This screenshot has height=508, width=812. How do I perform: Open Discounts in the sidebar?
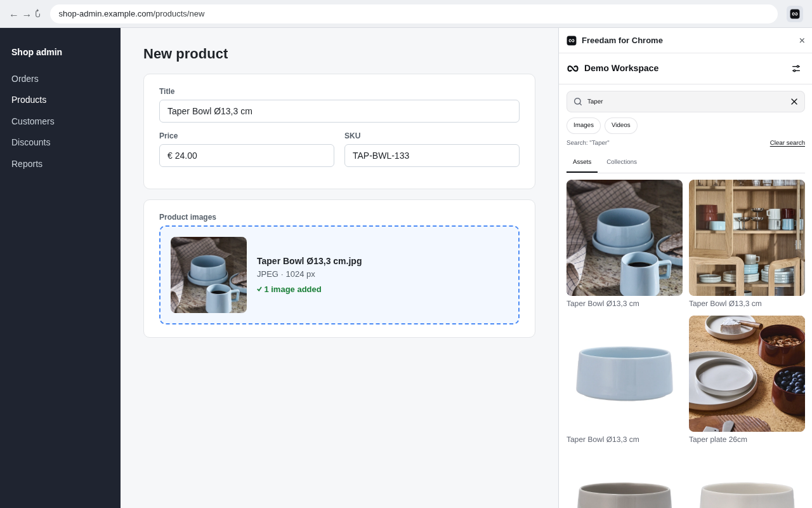pos(30,142)
